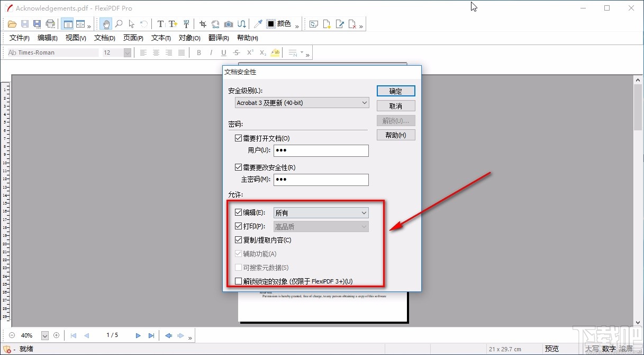This screenshot has width=644, height=355.
Task: Select the Text editing tool
Action: (160, 24)
